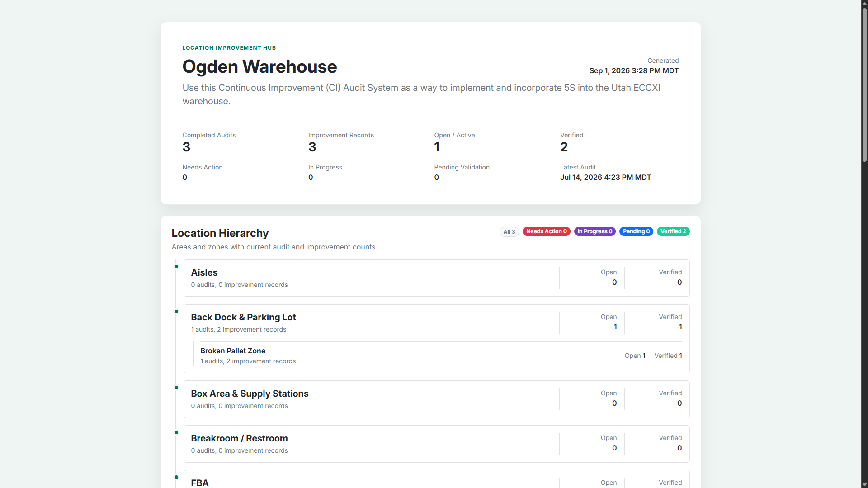Click generated timestamp Sep 1, 2026

(634, 70)
